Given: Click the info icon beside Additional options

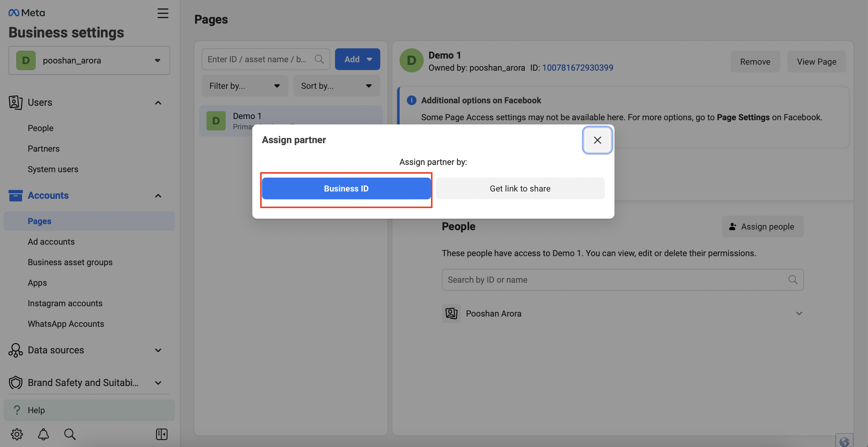Looking at the screenshot, I should 411,100.
